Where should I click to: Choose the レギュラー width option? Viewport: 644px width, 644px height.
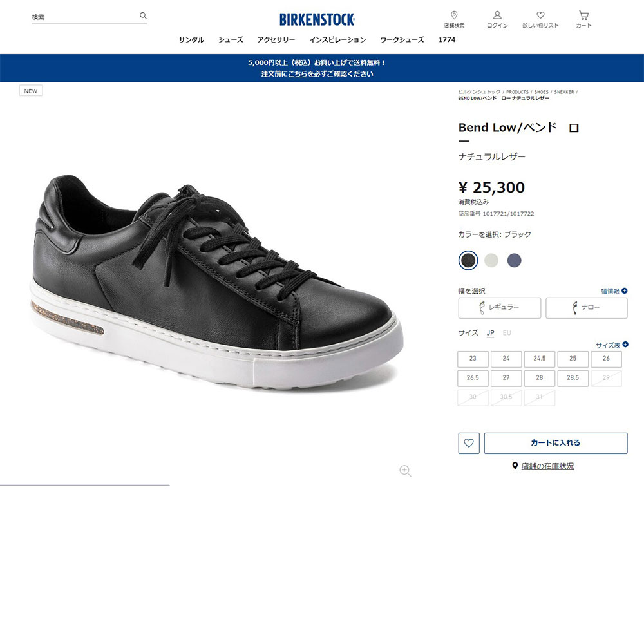coord(500,308)
